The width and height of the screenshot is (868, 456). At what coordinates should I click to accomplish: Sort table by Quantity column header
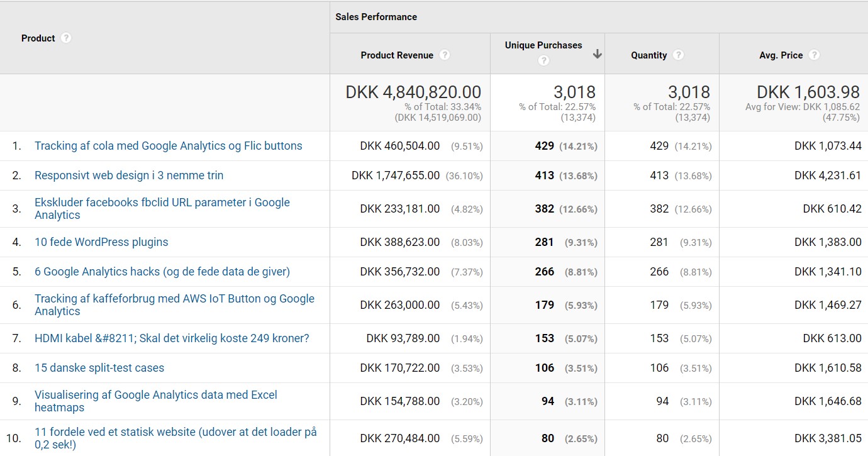coord(648,55)
